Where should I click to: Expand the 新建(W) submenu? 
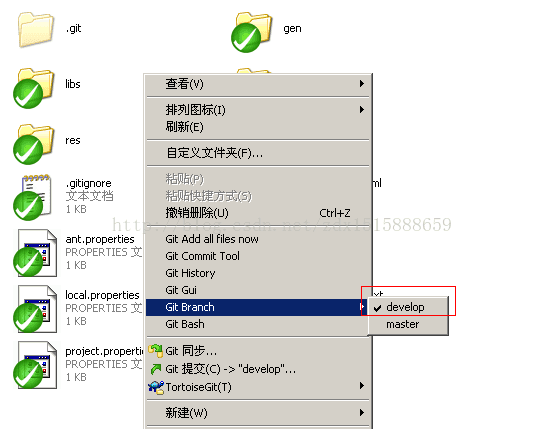[258, 413]
